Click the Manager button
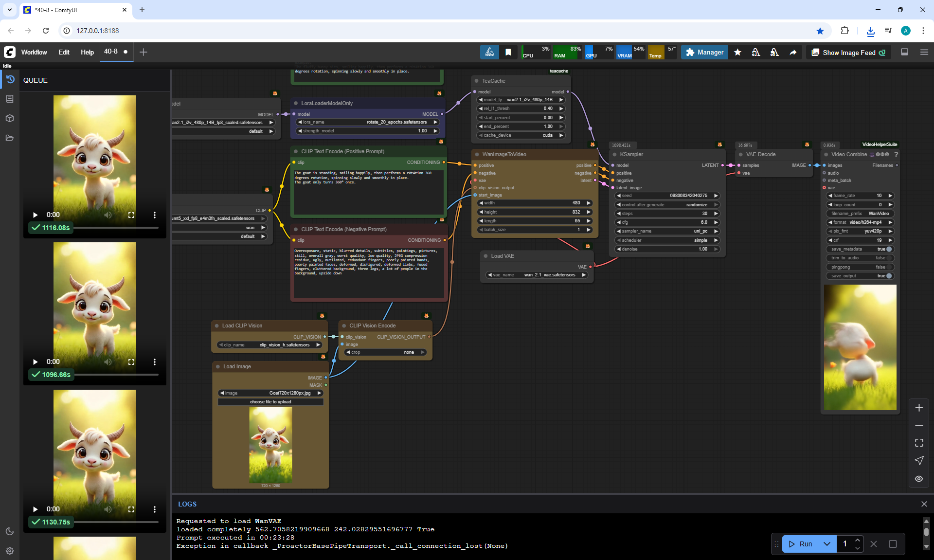The image size is (934, 560). [704, 52]
